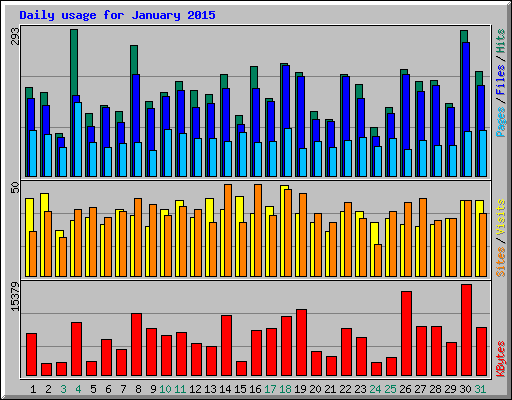
Task: Click day label '26' on the x-axis
Action: 405,389
